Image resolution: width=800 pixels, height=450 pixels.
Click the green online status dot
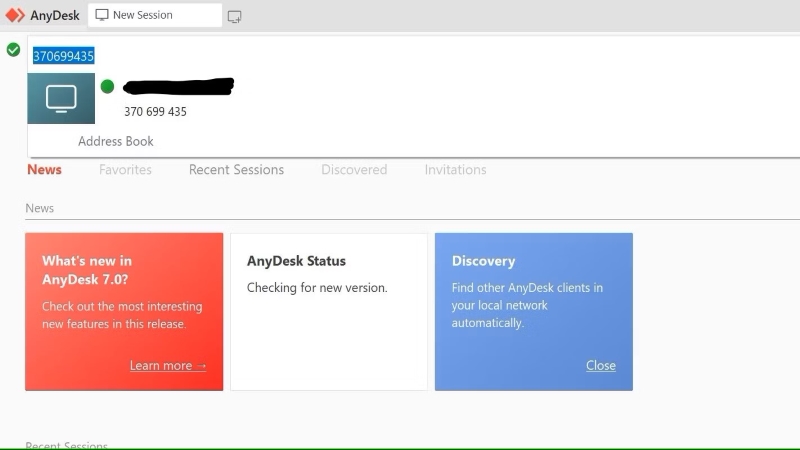point(107,87)
